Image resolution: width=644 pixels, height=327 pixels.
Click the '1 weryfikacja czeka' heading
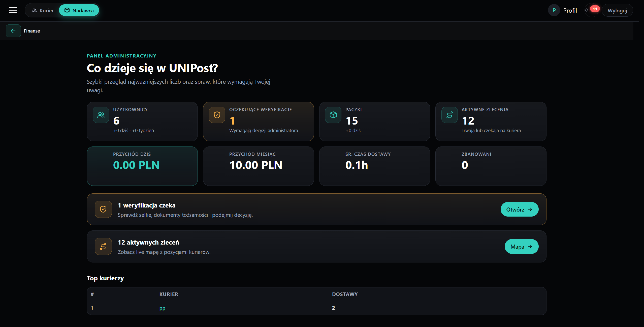[147, 205]
